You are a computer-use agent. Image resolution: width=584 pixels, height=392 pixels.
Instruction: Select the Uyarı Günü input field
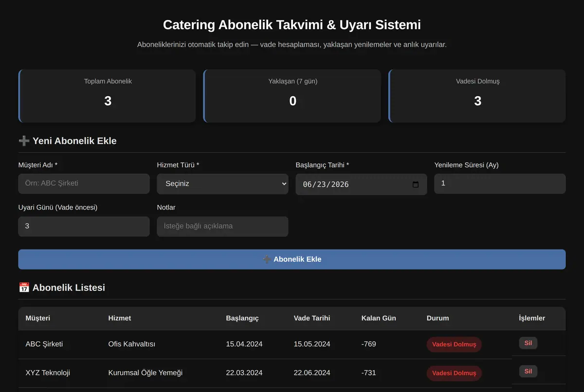[84, 226]
